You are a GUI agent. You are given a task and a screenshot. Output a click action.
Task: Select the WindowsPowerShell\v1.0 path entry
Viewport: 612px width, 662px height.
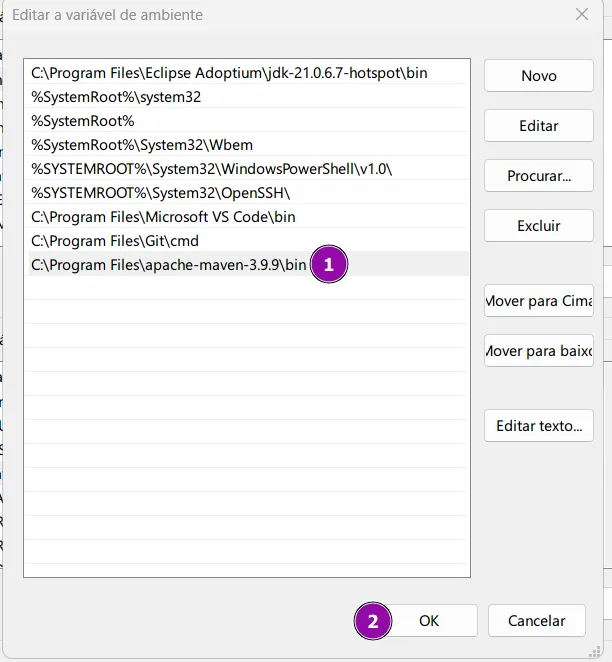211,169
